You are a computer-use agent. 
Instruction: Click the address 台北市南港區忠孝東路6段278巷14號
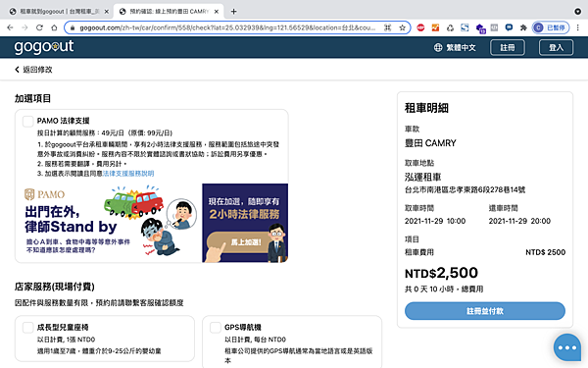pyautogui.click(x=465, y=190)
